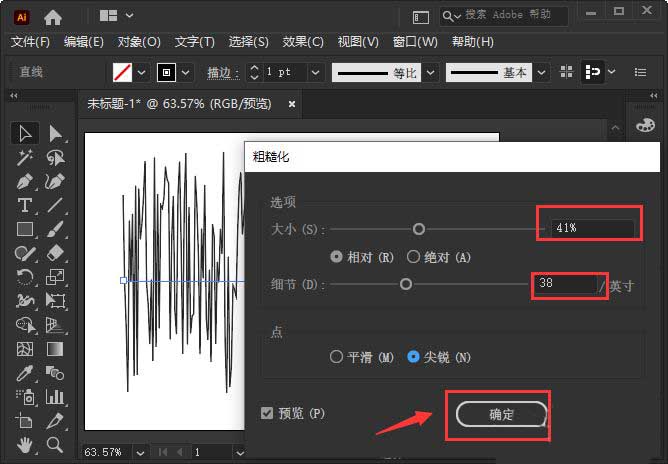The image size is (668, 464).
Task: Click the Home icon in top bar
Action: pos(52,16)
